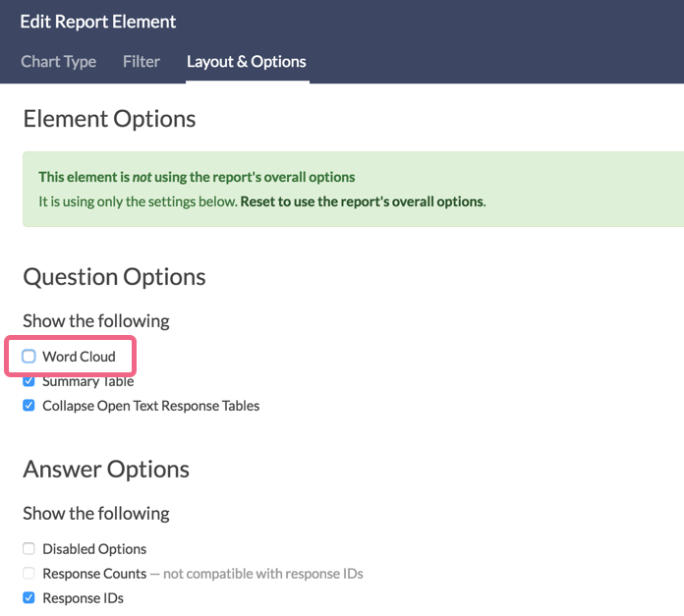Untick Collapse Open Text Response Tables box

pyautogui.click(x=29, y=405)
